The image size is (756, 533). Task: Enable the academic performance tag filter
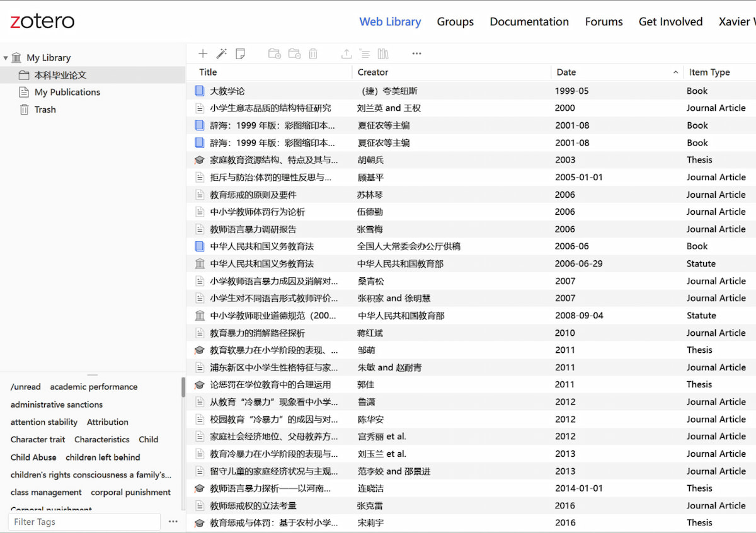pos(93,386)
